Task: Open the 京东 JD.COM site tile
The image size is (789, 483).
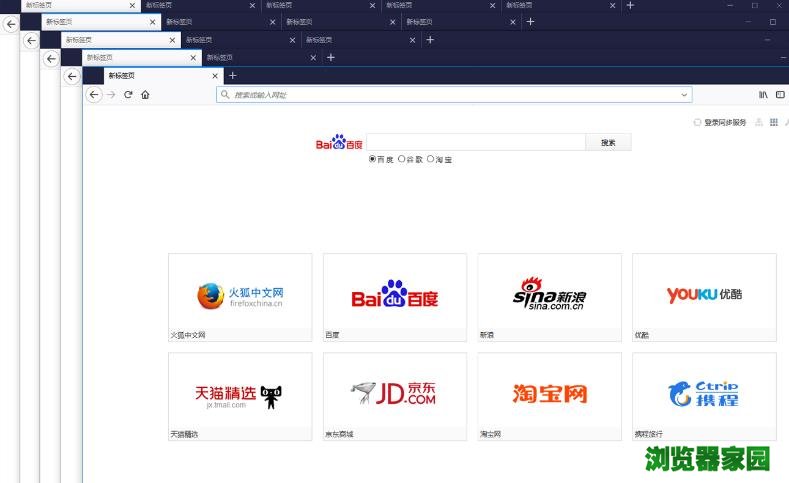Action: (394, 394)
